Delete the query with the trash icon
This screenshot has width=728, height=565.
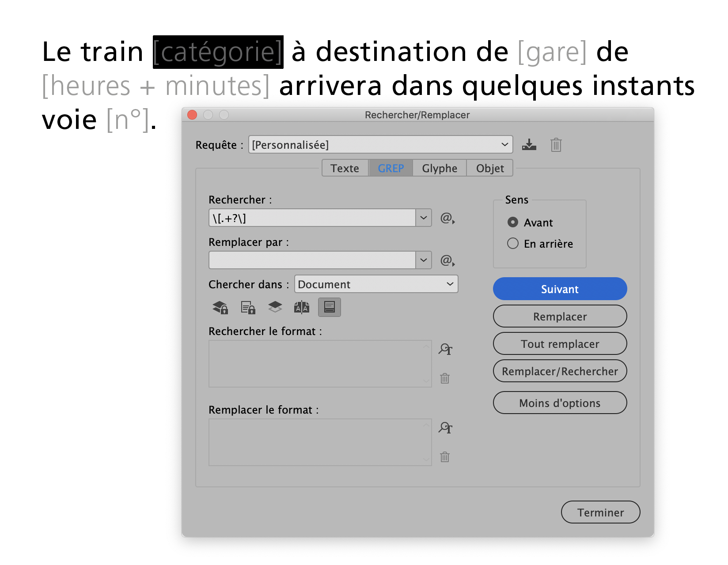(556, 145)
